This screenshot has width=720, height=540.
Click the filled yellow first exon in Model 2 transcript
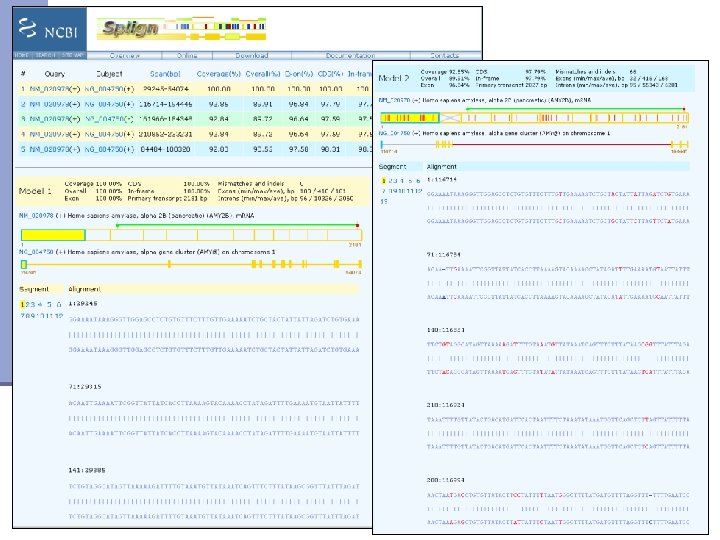click(410, 118)
